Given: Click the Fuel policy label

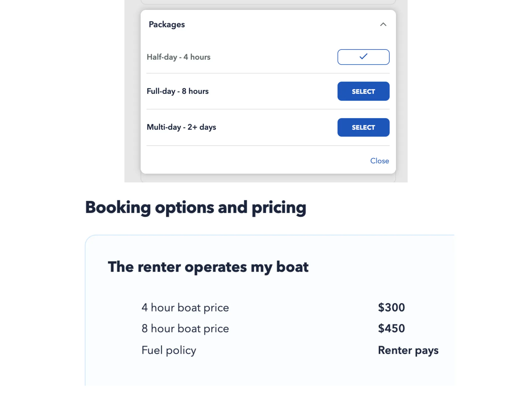Looking at the screenshot, I should [x=169, y=350].
